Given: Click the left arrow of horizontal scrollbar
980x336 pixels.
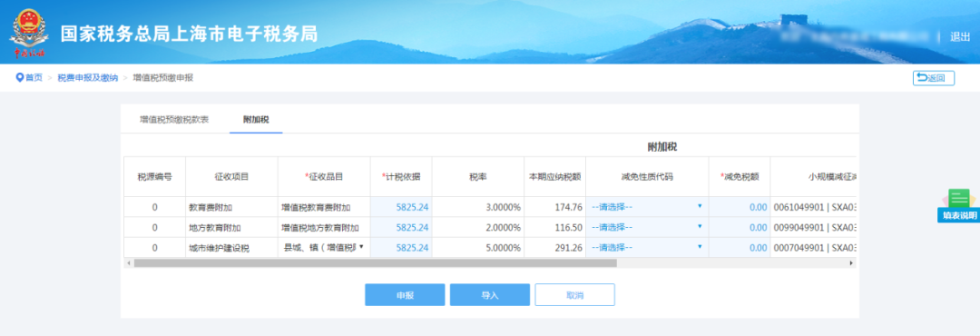Looking at the screenshot, I should (129, 263).
